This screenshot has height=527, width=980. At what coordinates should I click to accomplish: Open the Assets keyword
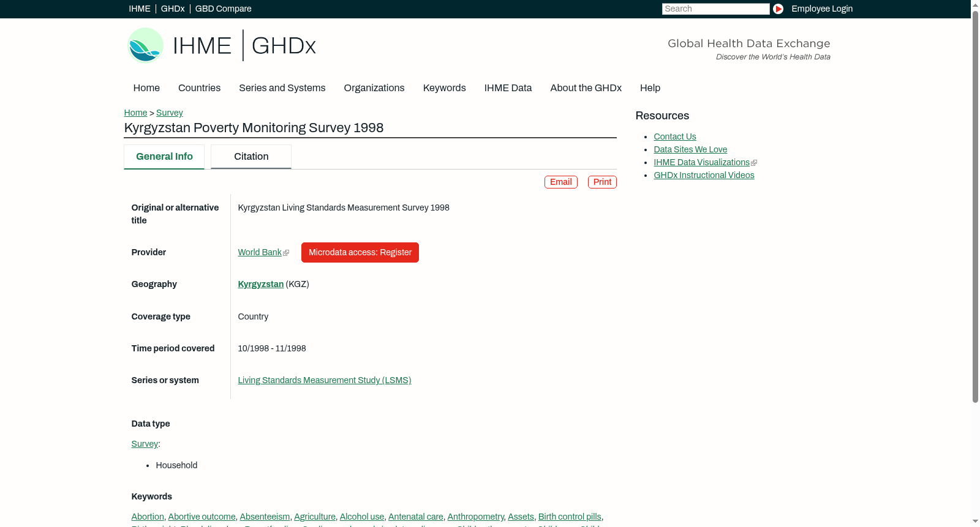coord(521,517)
